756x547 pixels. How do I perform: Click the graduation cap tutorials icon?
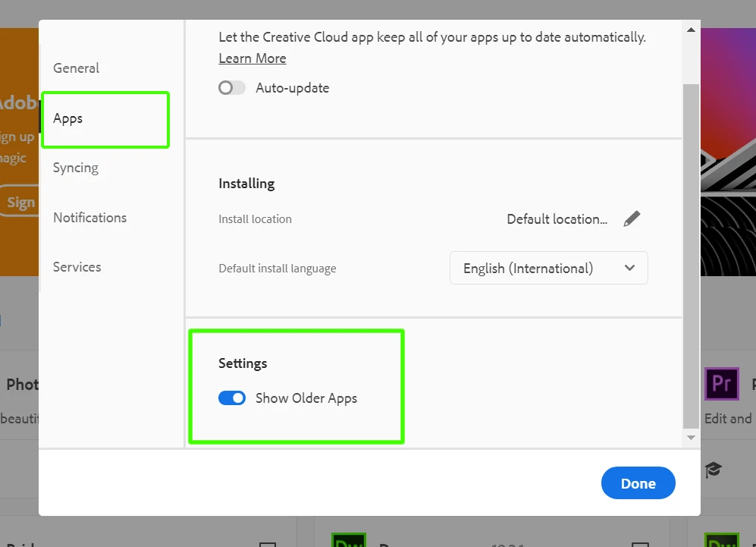(713, 470)
